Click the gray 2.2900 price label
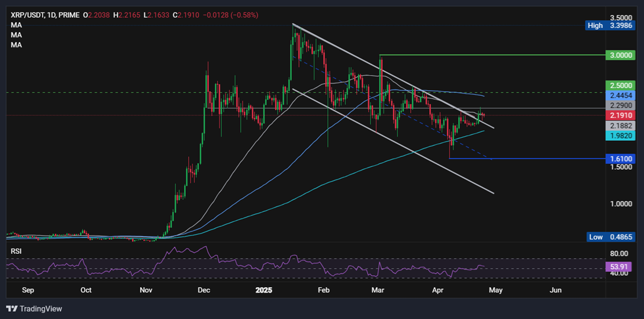644x319 pixels. [x=620, y=105]
